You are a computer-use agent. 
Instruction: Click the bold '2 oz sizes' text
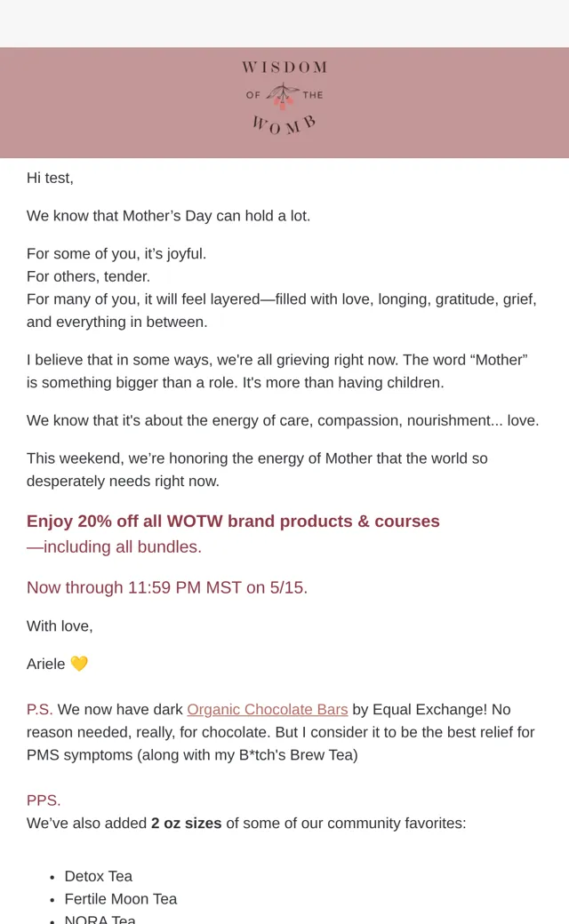tap(187, 824)
